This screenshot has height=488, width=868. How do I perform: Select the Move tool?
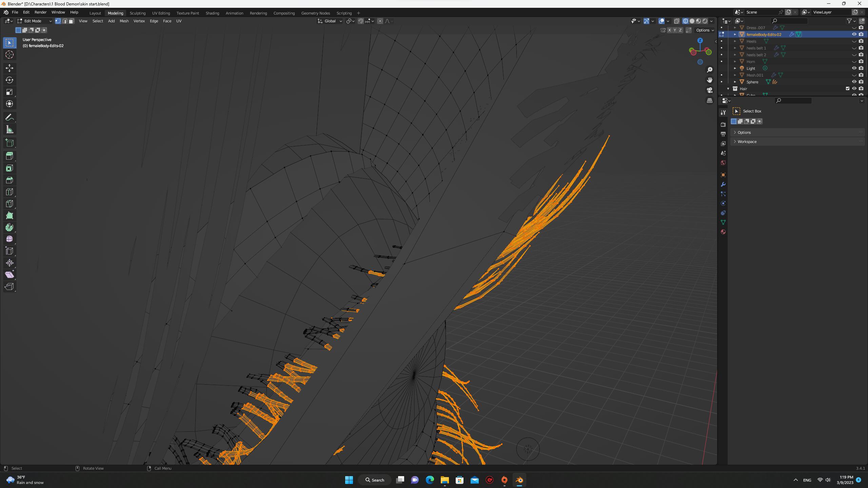[9, 68]
